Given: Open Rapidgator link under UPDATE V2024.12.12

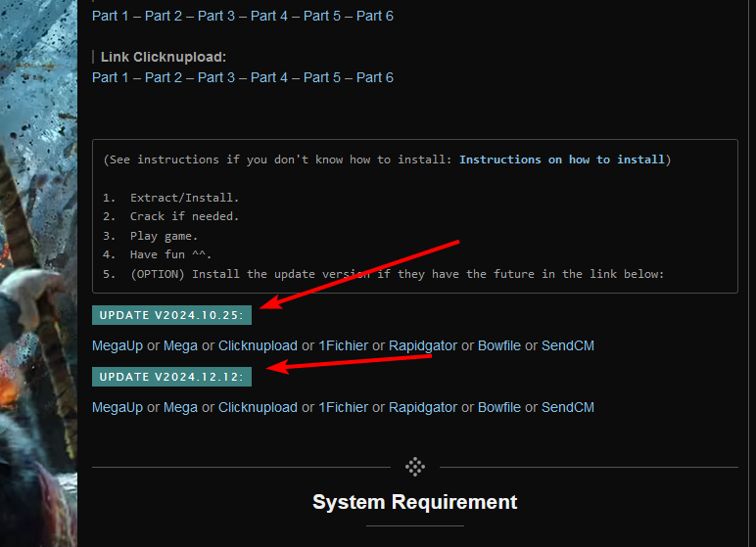Looking at the screenshot, I should coord(423,408).
